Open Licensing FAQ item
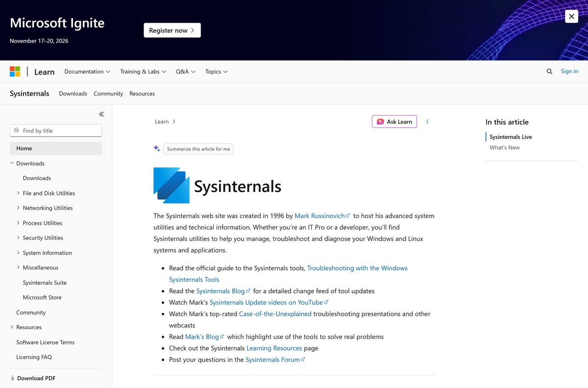This screenshot has height=388, width=588. (x=34, y=357)
